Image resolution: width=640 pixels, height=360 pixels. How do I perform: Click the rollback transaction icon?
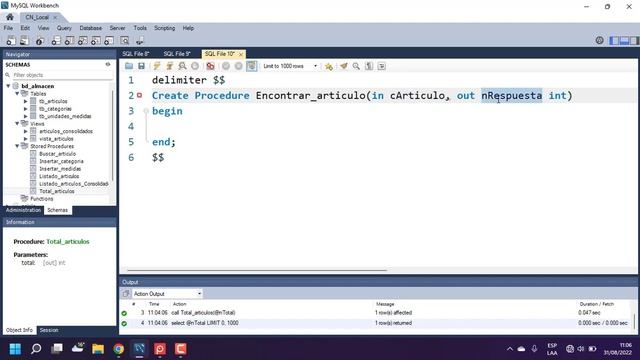coord(238,66)
